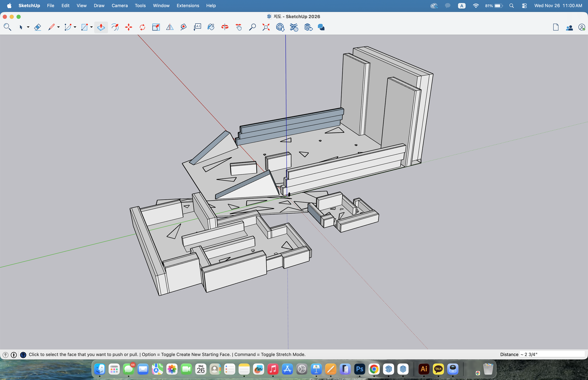This screenshot has height=380, width=588.
Task: Click the help question-mark button in status bar
Action: coord(23,355)
